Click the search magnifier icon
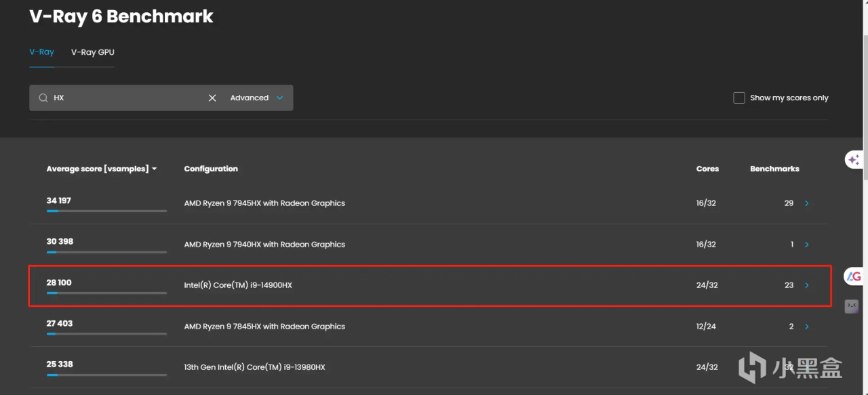Screen dimensions: 868x395 tap(43, 98)
